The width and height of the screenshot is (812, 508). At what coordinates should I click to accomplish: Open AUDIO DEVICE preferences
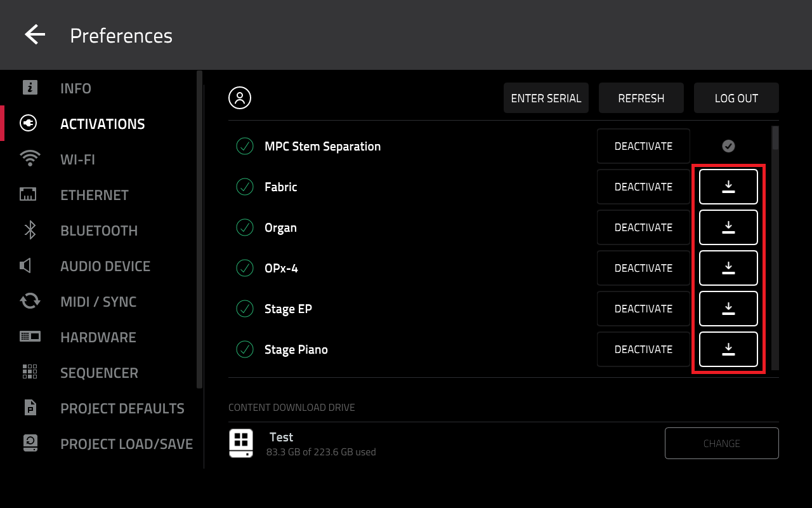pos(105,266)
